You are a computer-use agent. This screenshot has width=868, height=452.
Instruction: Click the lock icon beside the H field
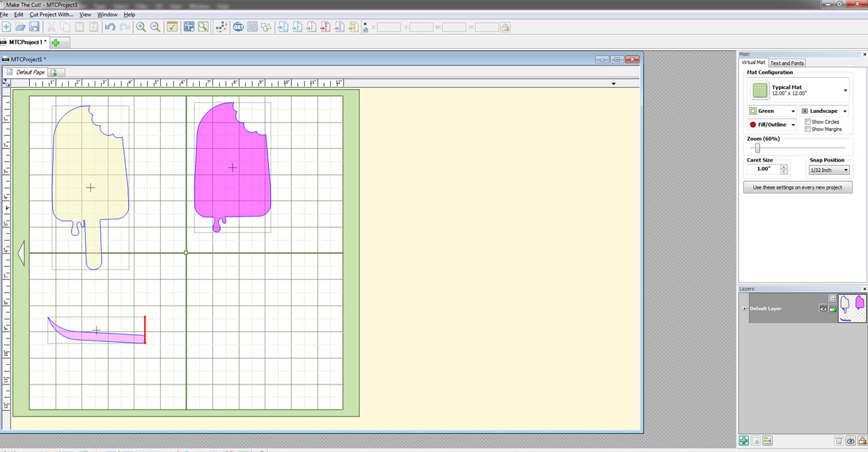(505, 27)
